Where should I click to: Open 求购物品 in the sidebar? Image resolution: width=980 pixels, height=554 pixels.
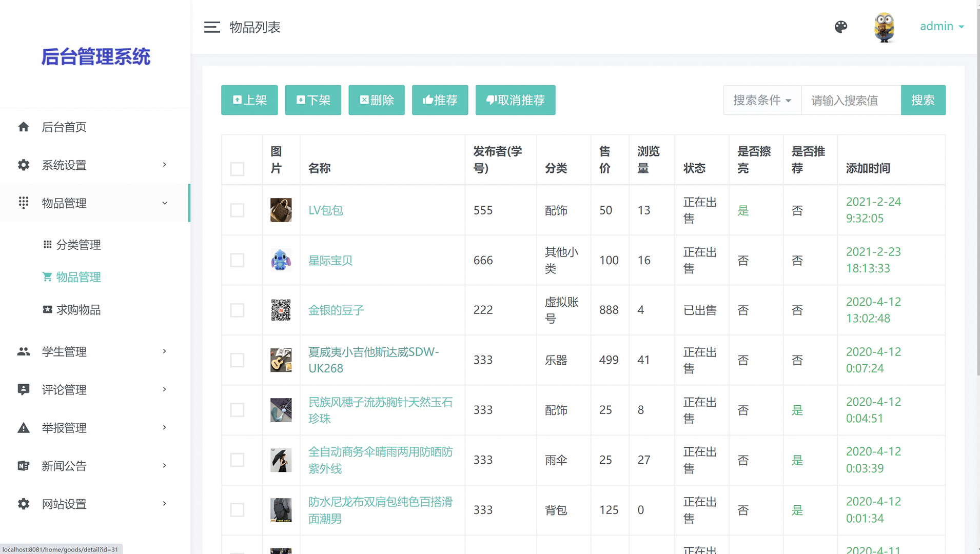coord(78,310)
